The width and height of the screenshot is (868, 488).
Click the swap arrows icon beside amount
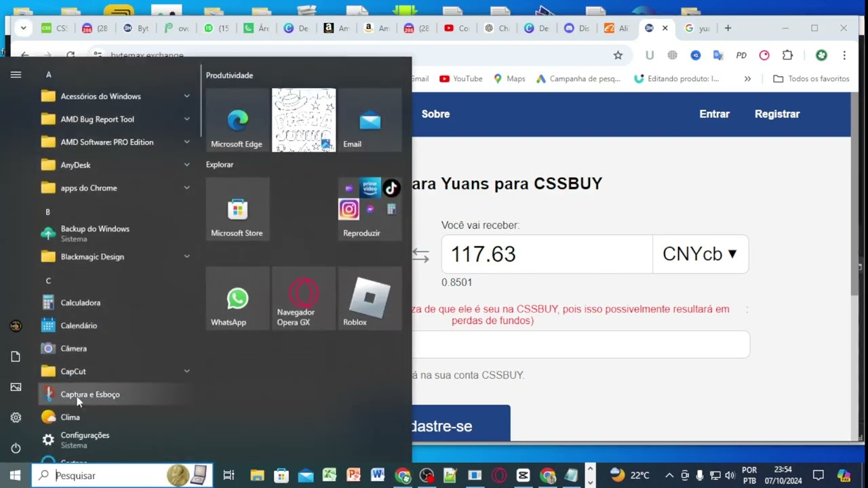[420, 255]
